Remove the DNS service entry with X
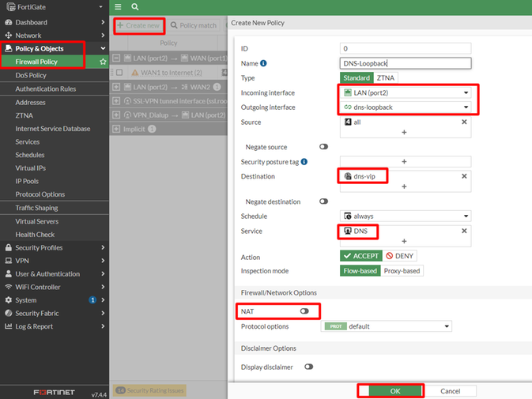The height and width of the screenshot is (399, 532). [464, 231]
